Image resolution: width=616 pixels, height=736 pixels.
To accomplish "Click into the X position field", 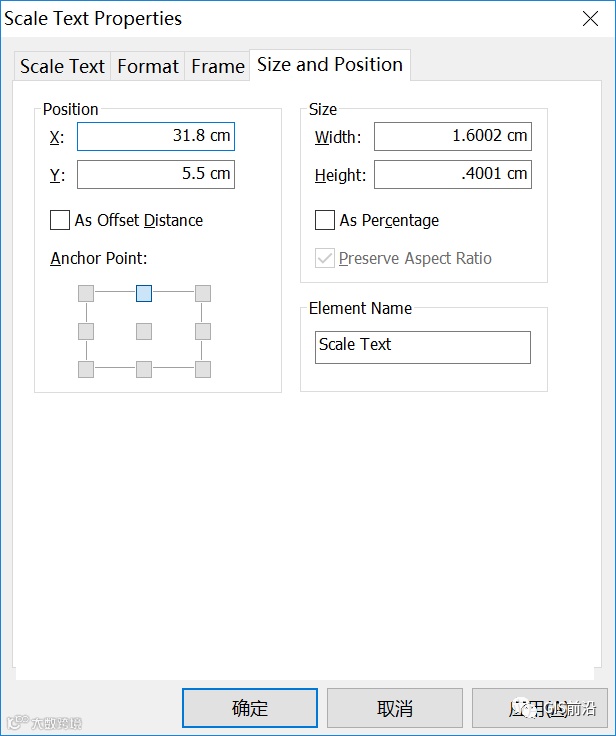I will pyautogui.click(x=156, y=136).
